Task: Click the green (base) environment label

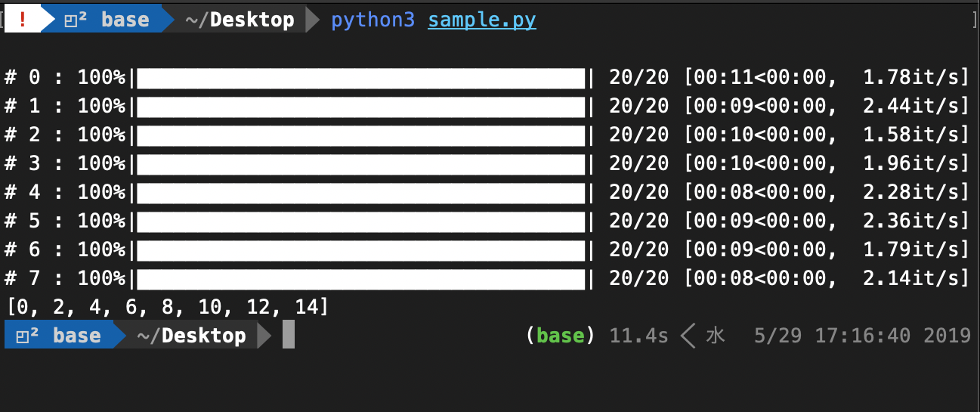Action: pyautogui.click(x=560, y=336)
